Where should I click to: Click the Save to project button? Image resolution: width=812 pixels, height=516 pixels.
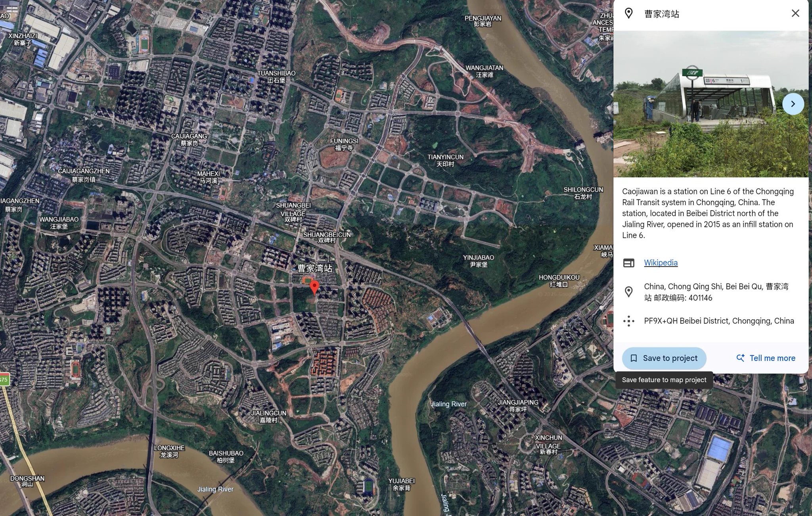(664, 358)
